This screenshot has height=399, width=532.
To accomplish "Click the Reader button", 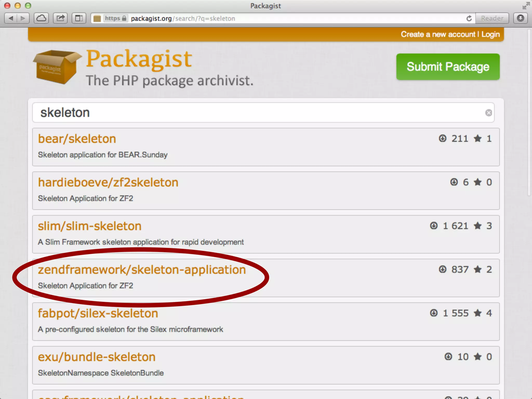I will [492, 18].
